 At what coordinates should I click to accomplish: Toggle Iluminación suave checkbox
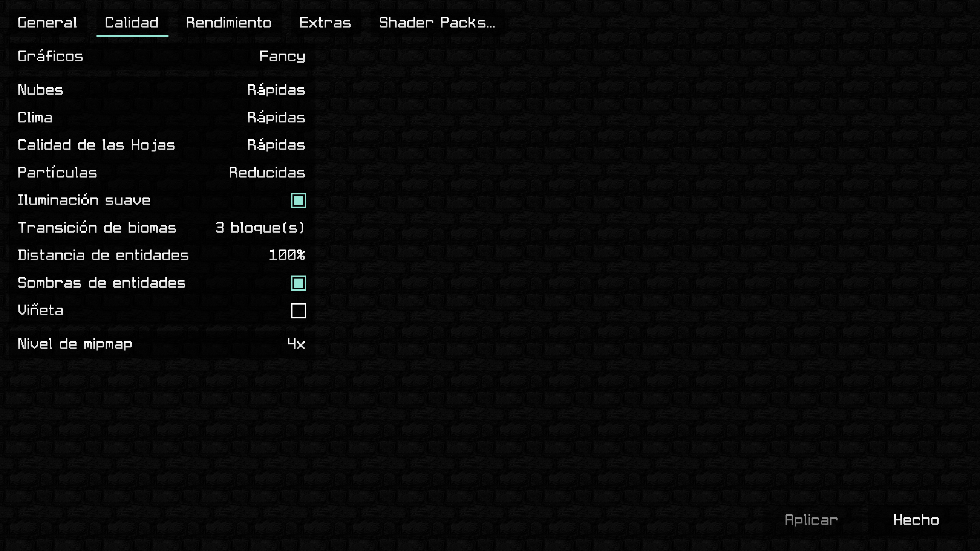click(297, 200)
